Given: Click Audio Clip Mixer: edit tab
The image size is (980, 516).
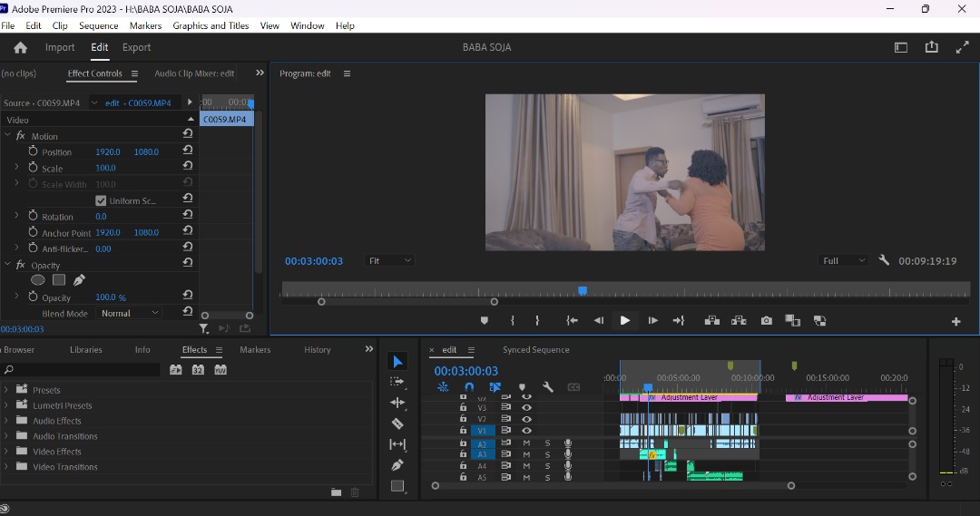Looking at the screenshot, I should (194, 73).
